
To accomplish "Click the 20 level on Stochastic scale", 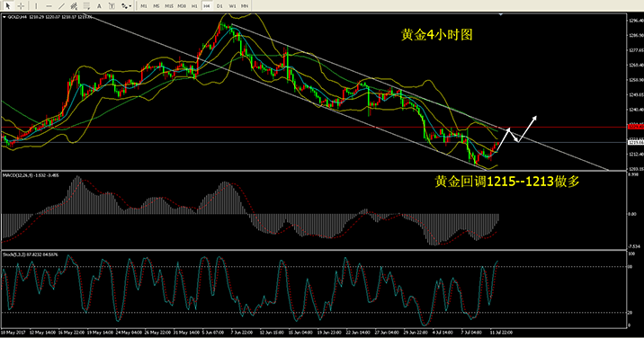I will click(631, 313).
